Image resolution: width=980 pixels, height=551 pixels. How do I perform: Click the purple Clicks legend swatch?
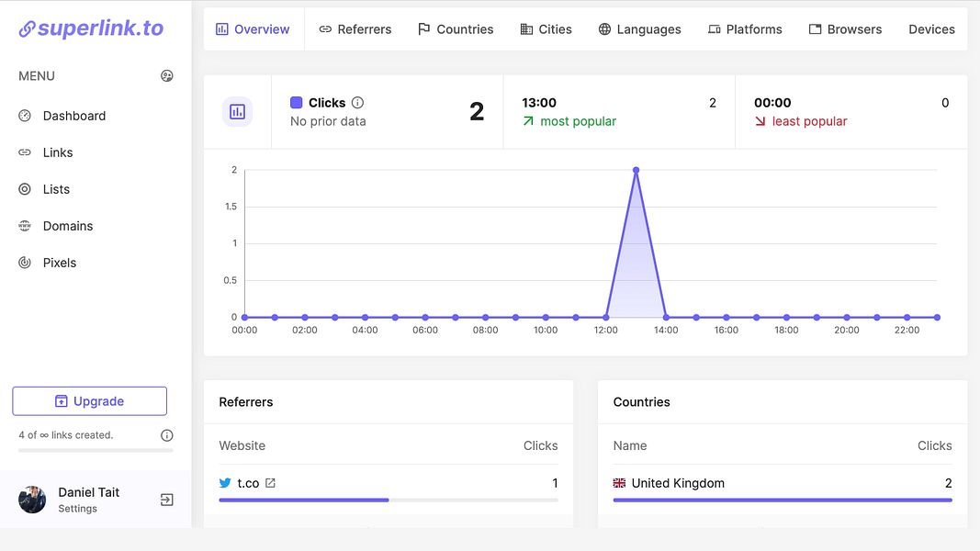(297, 103)
